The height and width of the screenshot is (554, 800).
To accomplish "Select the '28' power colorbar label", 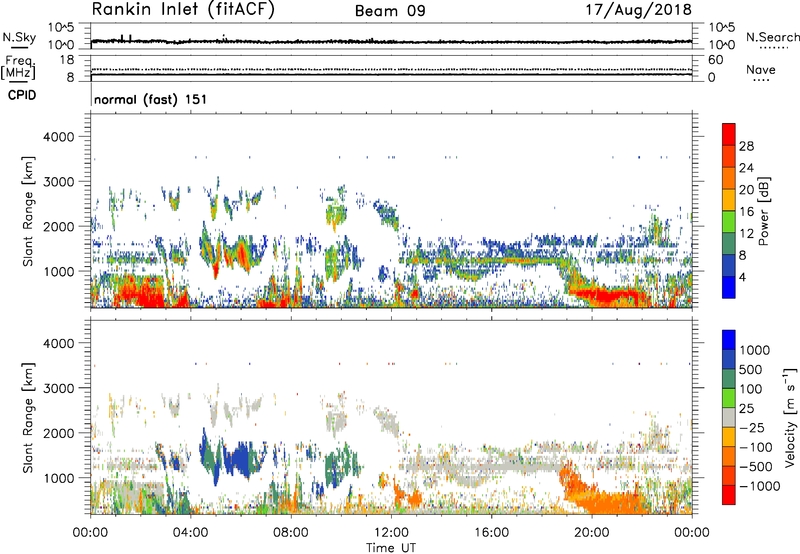I will (x=746, y=146).
